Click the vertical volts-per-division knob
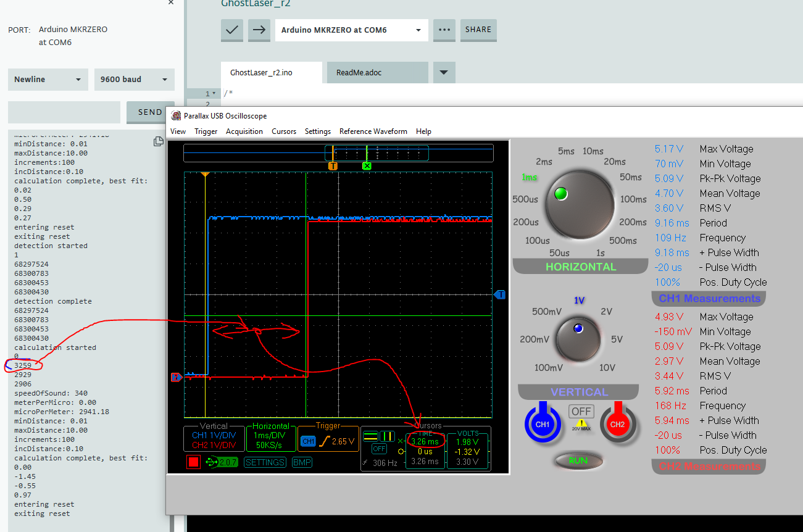 pyautogui.click(x=580, y=339)
